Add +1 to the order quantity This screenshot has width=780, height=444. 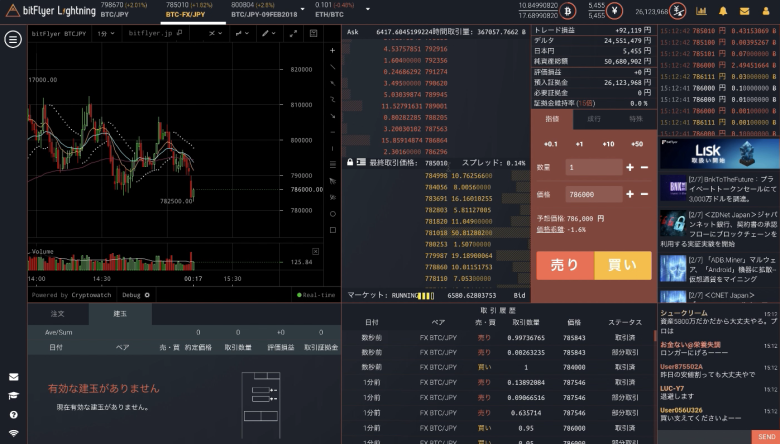click(x=580, y=144)
